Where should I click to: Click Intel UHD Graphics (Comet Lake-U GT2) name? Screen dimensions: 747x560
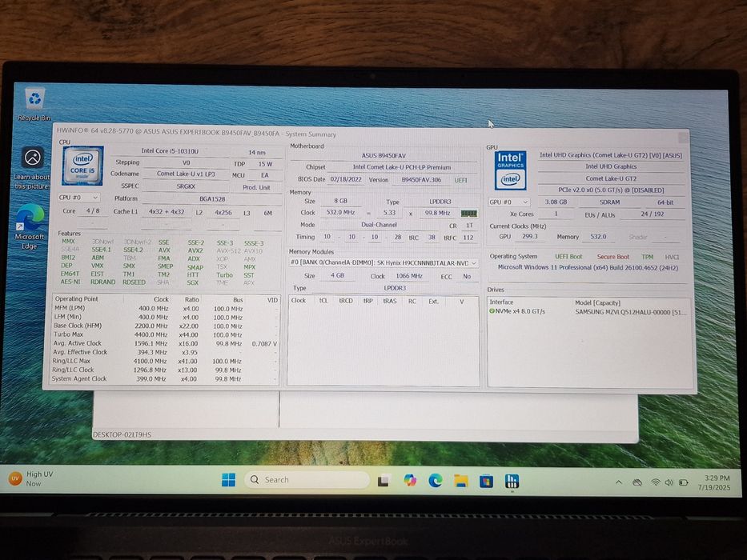pyautogui.click(x=611, y=155)
